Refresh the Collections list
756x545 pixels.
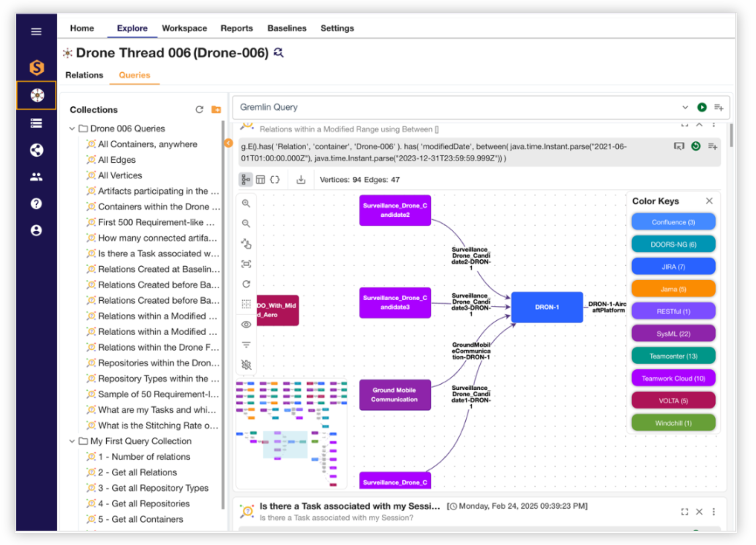point(199,109)
